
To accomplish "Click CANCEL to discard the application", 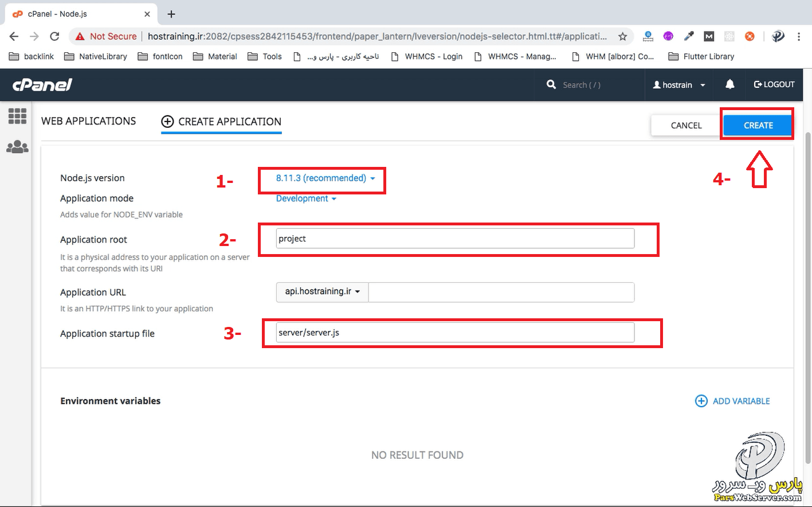I will pos(685,125).
